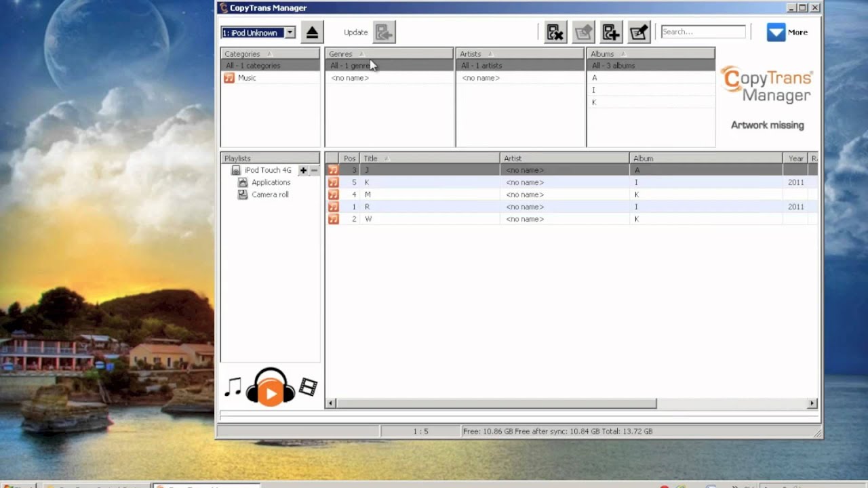Click the delete tracks toolbar icon
This screenshot has height=488, width=868.
point(555,32)
